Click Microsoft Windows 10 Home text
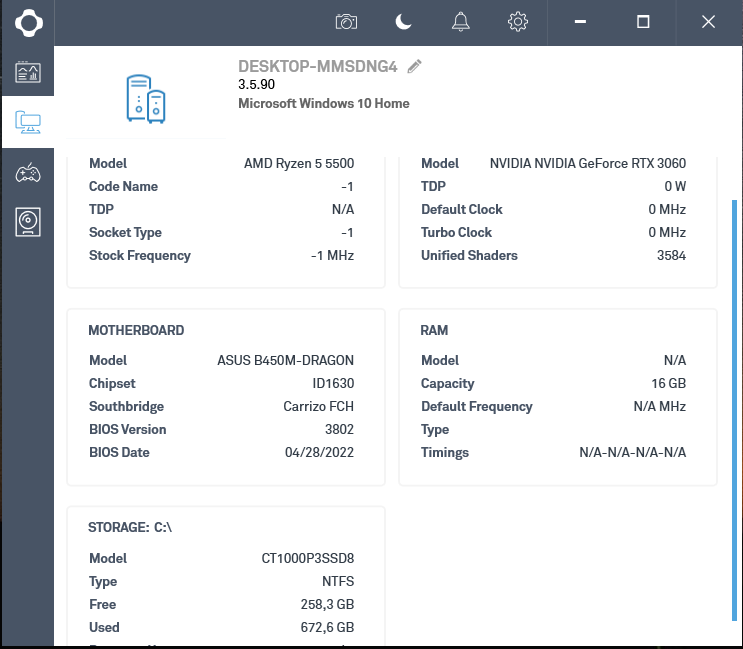 tap(324, 103)
